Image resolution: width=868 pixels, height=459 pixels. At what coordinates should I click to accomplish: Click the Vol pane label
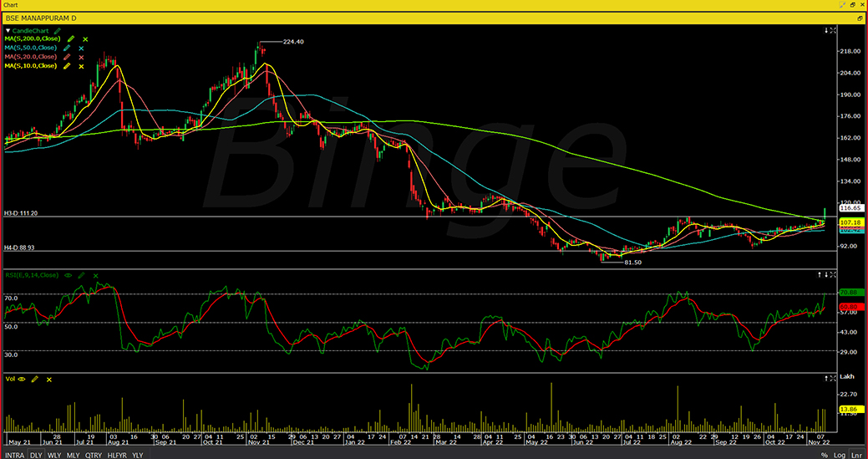coord(10,380)
